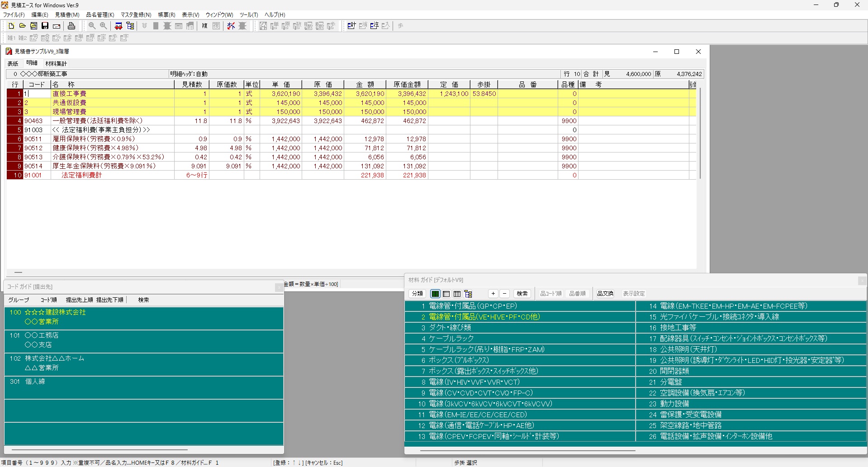Screen dimensions: 868x467
Task: Switch material guide to tree view
Action: click(x=468, y=294)
